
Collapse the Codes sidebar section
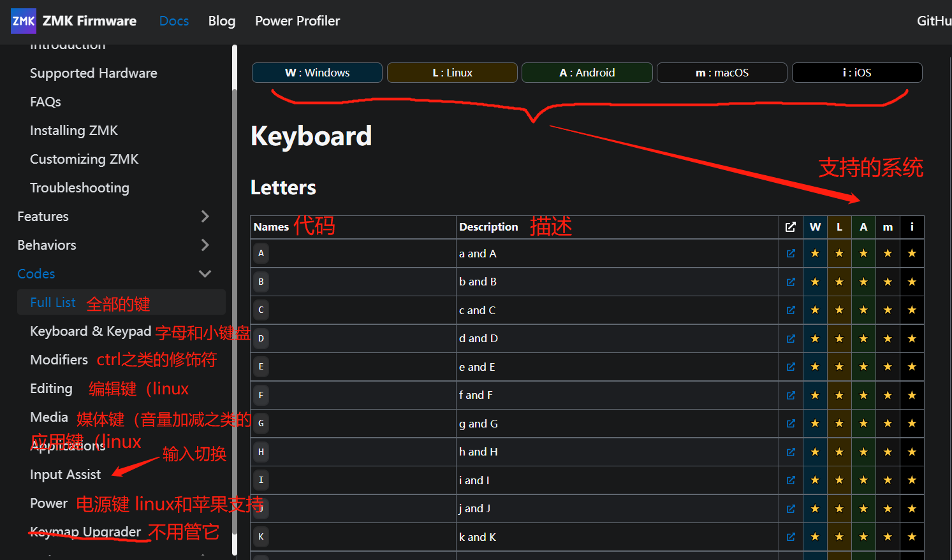(205, 274)
